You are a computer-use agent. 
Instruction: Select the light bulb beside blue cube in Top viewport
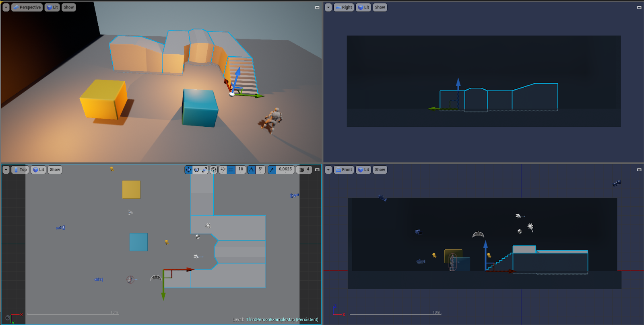point(166,242)
